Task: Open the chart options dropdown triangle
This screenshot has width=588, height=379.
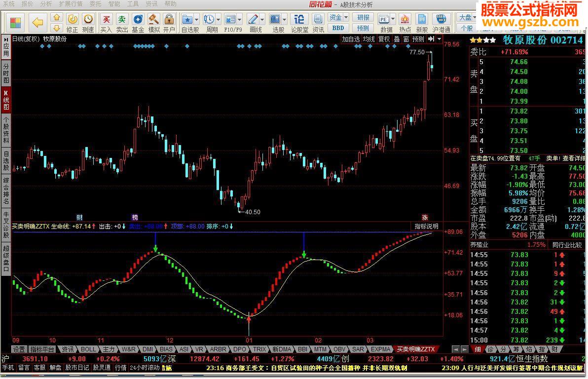Action: tap(439, 39)
